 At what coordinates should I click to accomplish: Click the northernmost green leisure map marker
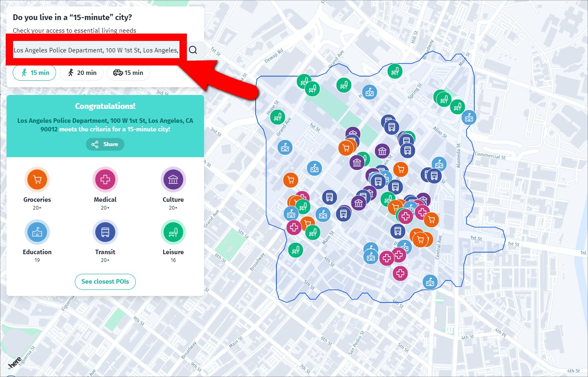[x=395, y=72]
